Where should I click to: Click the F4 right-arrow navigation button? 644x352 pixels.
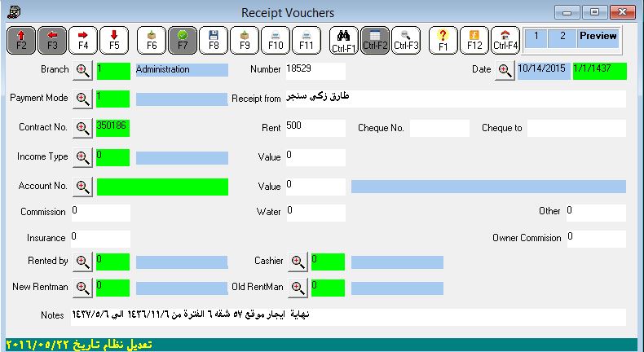pyautogui.click(x=83, y=39)
